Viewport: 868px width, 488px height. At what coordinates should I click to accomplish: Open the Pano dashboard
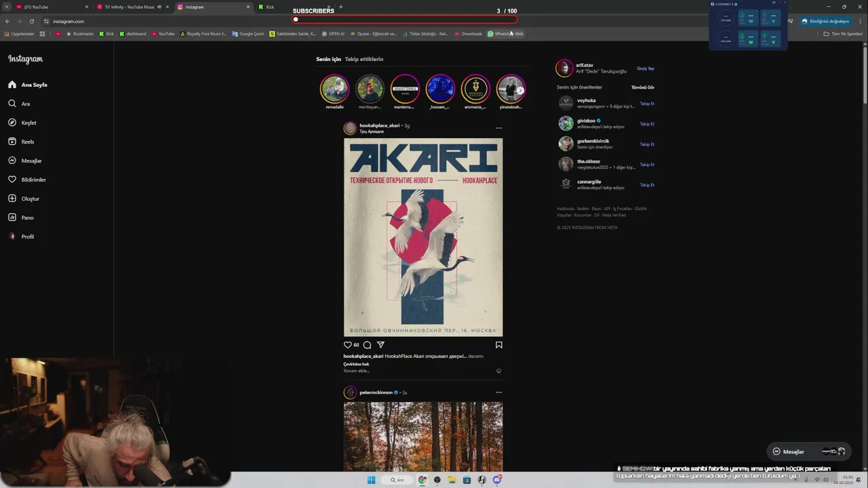coord(21,218)
